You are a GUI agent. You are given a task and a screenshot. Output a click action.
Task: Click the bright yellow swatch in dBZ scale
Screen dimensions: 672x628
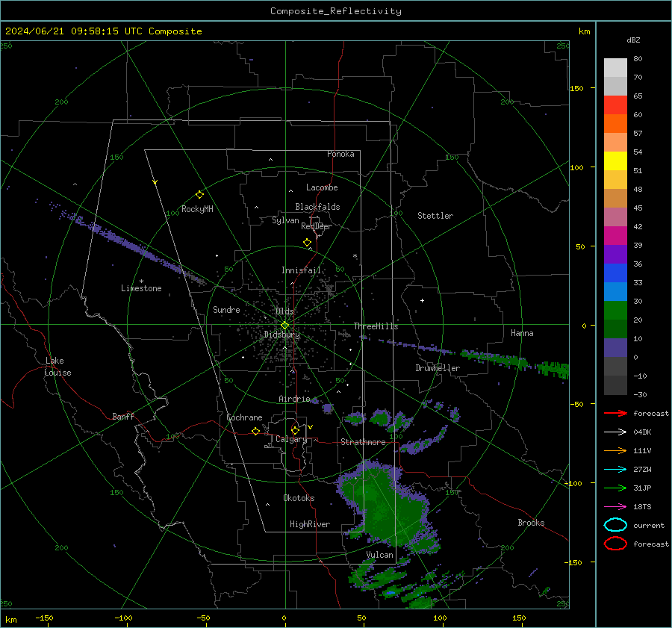coord(615,161)
